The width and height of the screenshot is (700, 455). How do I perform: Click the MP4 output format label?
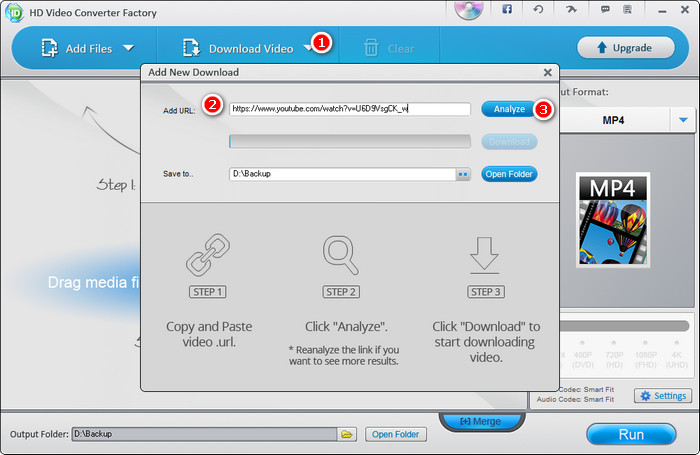click(613, 120)
